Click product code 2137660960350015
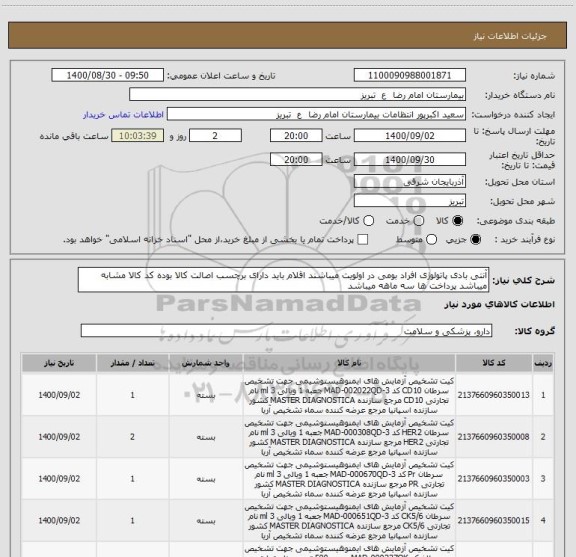The image size is (576, 557). click(494, 521)
